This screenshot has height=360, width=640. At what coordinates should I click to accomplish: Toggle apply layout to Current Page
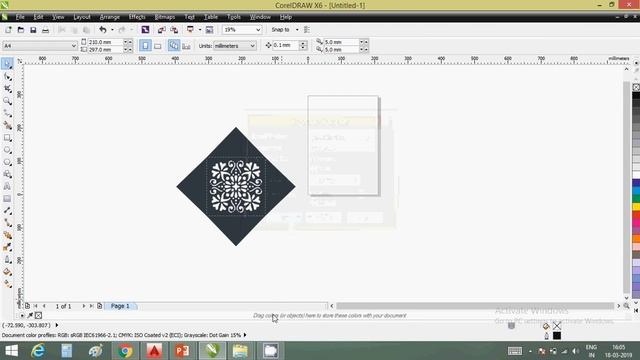[186, 46]
